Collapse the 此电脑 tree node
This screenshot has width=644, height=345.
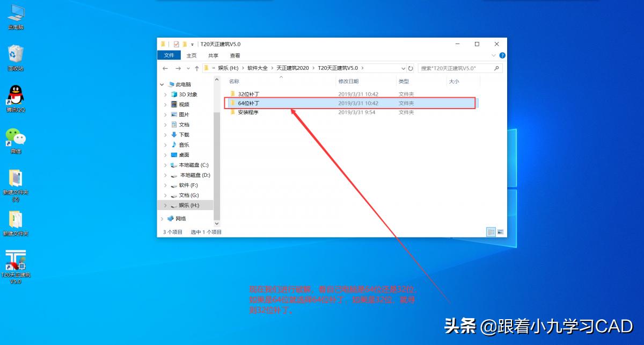point(161,84)
